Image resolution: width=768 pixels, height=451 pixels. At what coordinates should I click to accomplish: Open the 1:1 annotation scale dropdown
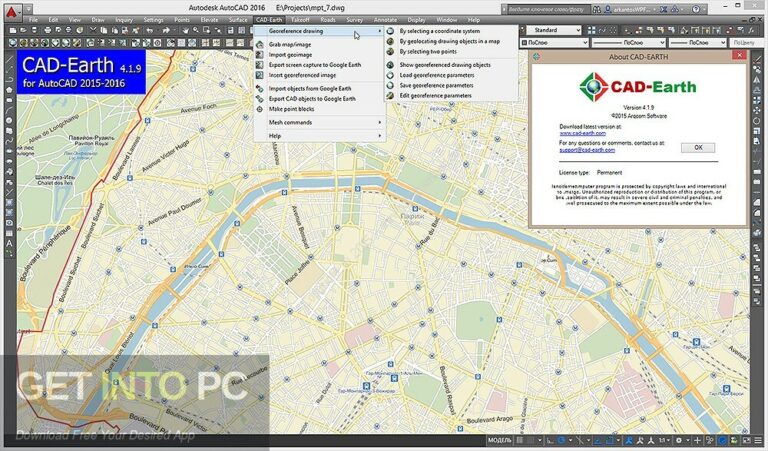[664, 440]
